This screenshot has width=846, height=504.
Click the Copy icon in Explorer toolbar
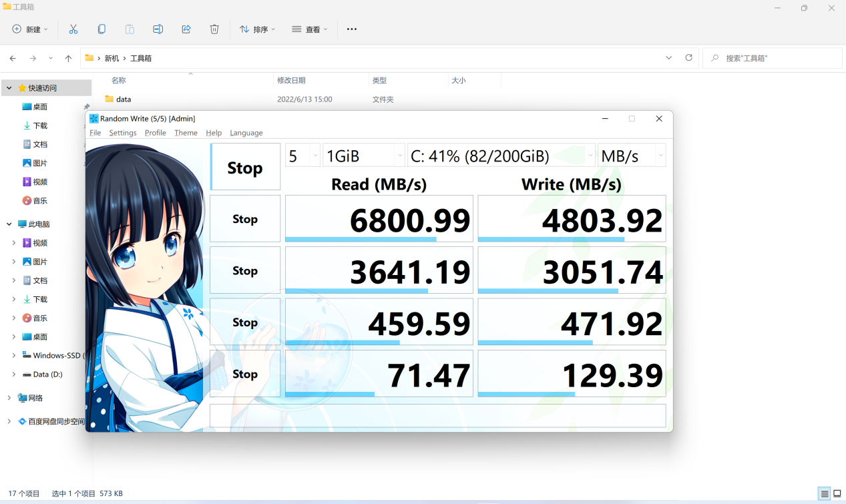click(101, 29)
